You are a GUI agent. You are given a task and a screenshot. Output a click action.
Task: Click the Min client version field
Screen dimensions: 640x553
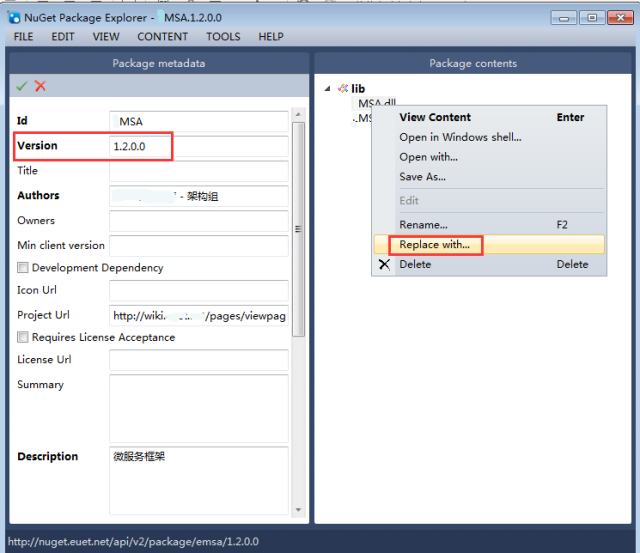pos(199,246)
